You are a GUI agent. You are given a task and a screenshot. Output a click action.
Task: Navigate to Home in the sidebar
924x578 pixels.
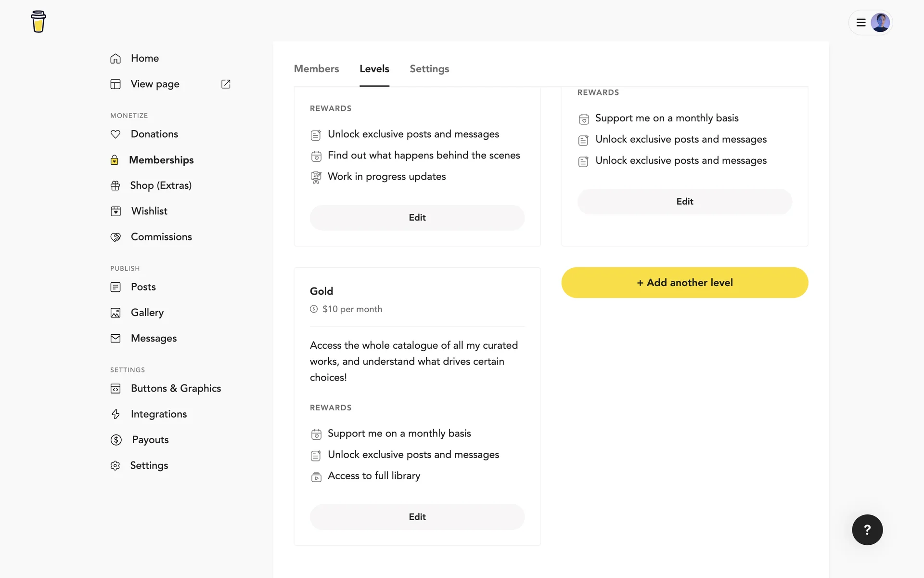click(144, 58)
